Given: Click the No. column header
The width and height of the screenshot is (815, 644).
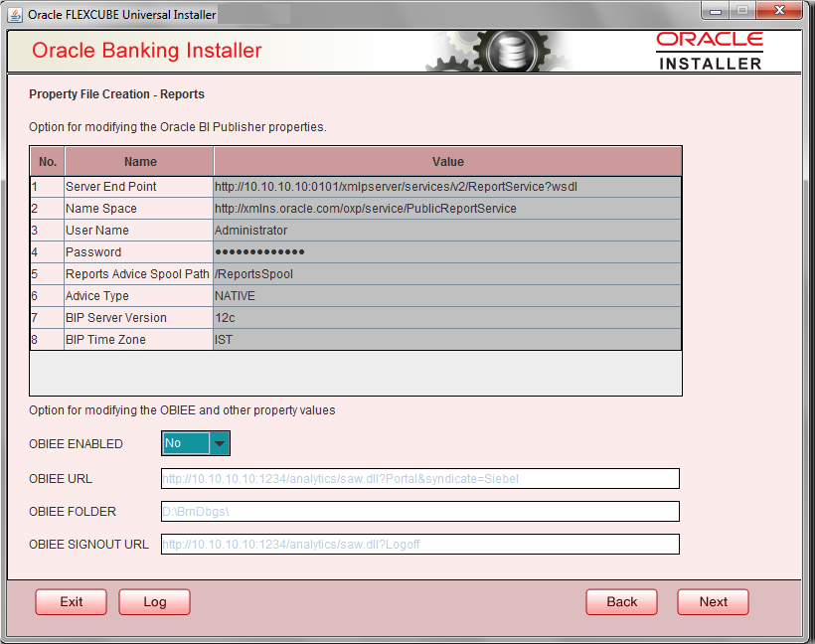Looking at the screenshot, I should pyautogui.click(x=48, y=162).
